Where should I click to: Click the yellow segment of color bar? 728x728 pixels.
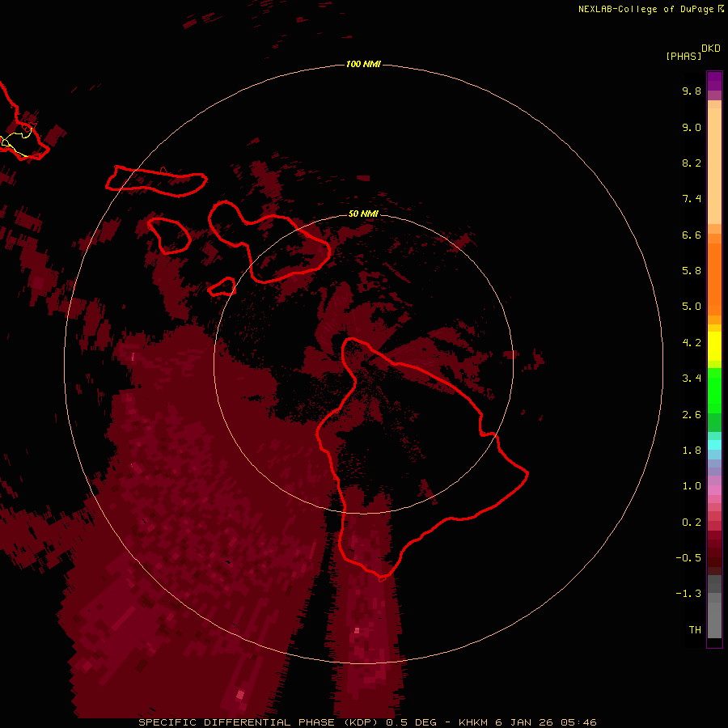[x=714, y=346]
